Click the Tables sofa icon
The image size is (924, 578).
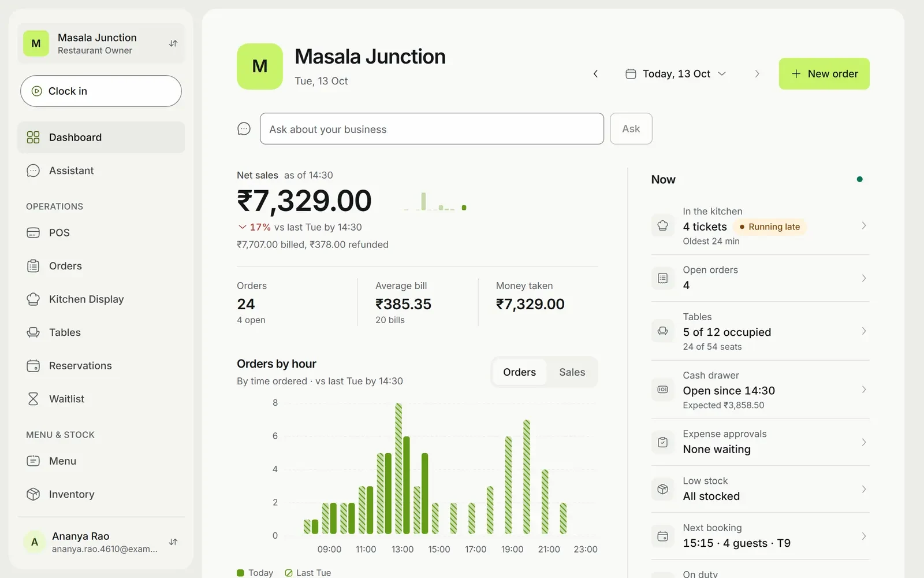[33, 332]
